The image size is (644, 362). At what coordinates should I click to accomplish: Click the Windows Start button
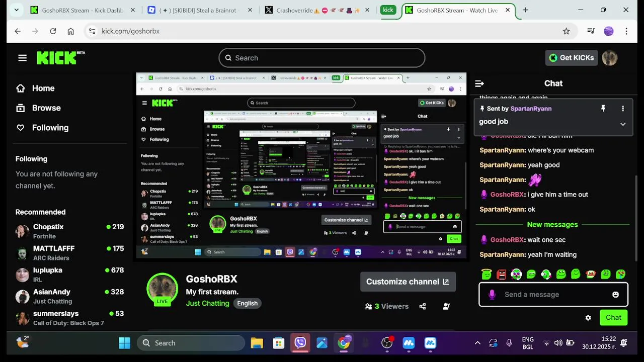tap(124, 343)
